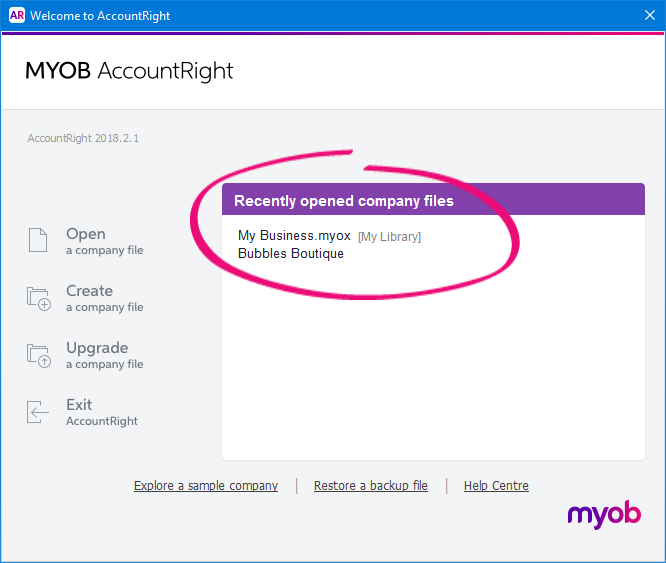Close the Welcome to AccountRight window
Image resolution: width=666 pixels, height=563 pixels.
tap(650, 15)
